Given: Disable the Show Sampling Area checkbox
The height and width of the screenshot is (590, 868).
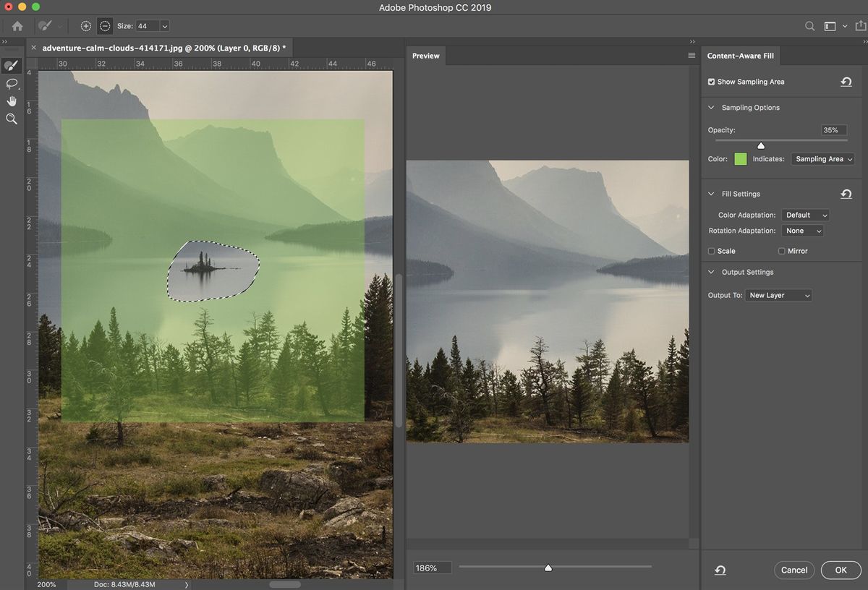Looking at the screenshot, I should 710,82.
